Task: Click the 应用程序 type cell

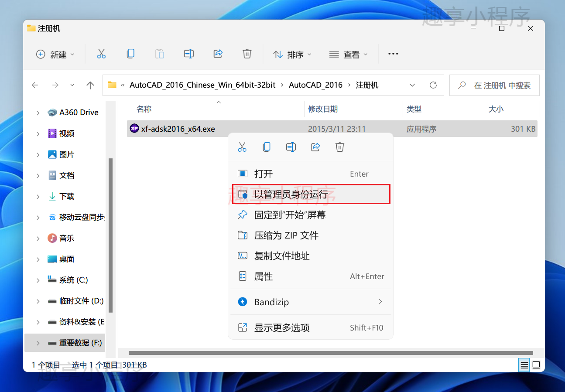Action: [421, 129]
